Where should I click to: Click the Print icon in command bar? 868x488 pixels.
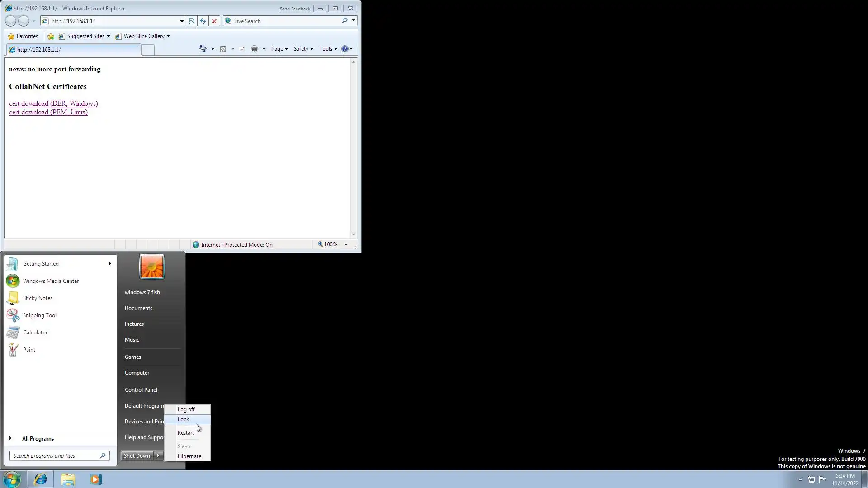coord(255,49)
